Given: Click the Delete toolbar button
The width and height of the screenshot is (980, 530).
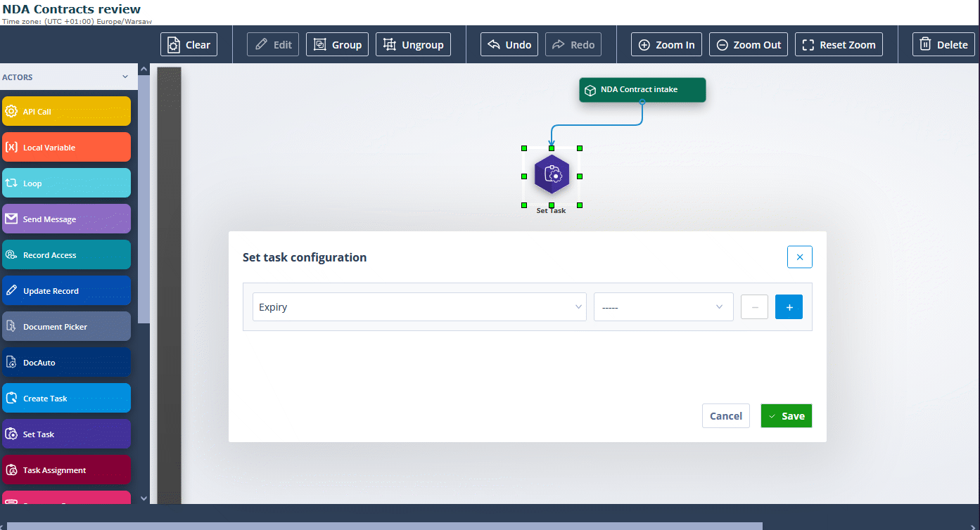Looking at the screenshot, I should [x=943, y=44].
